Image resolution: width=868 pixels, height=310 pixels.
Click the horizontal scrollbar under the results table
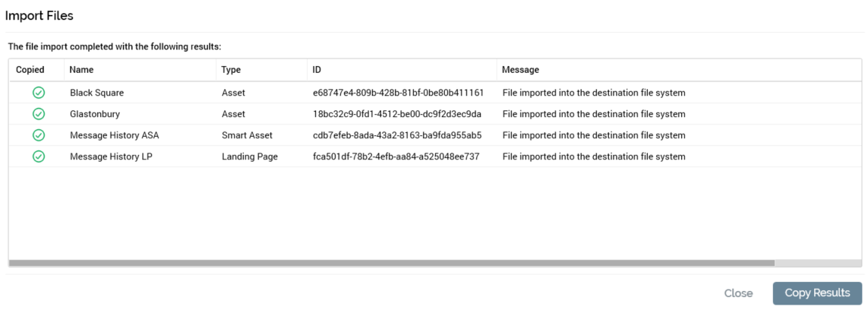391,263
